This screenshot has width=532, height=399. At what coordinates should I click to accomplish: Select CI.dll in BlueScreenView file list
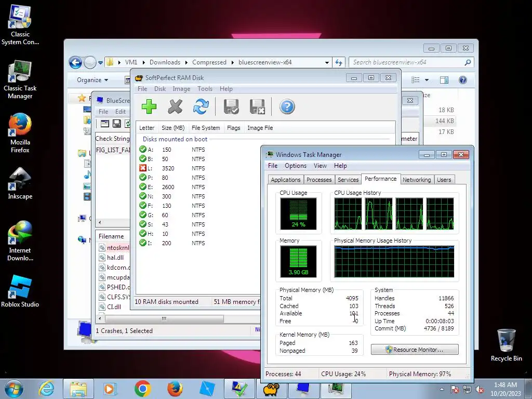[113, 307]
